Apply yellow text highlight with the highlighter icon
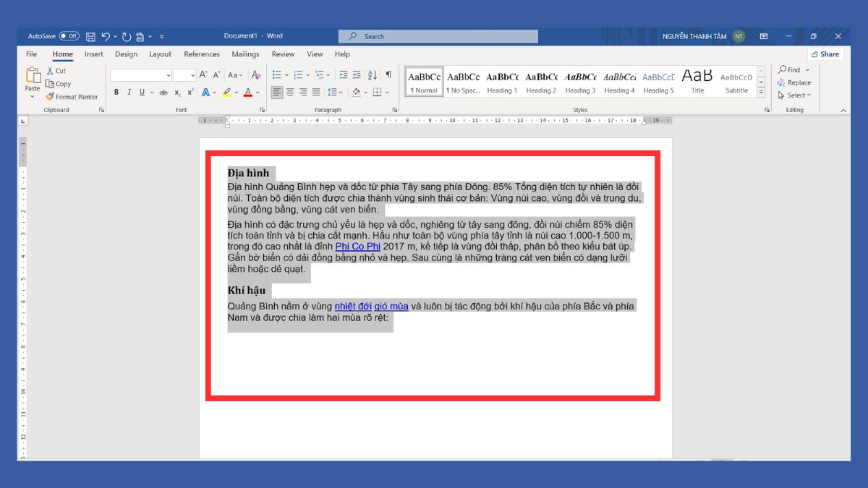Viewport: 868px width, 488px height. (x=226, y=93)
